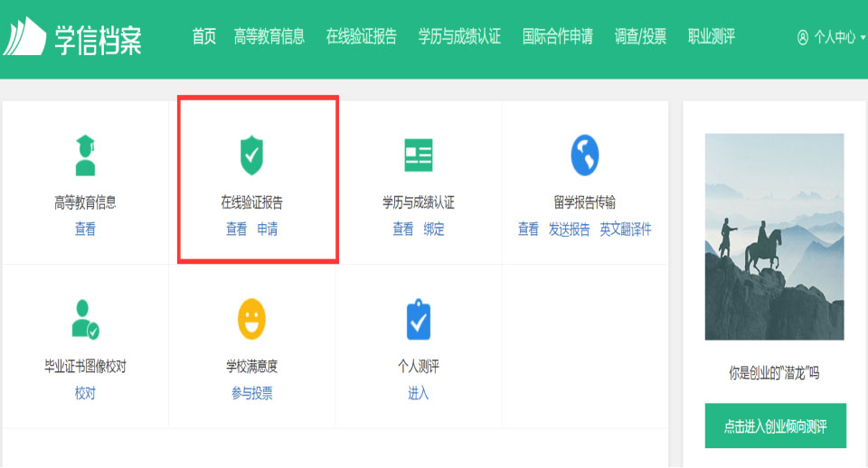The image size is (868, 468).
Task: Click the yellow smiley 学校满意度 icon
Action: [x=251, y=319]
